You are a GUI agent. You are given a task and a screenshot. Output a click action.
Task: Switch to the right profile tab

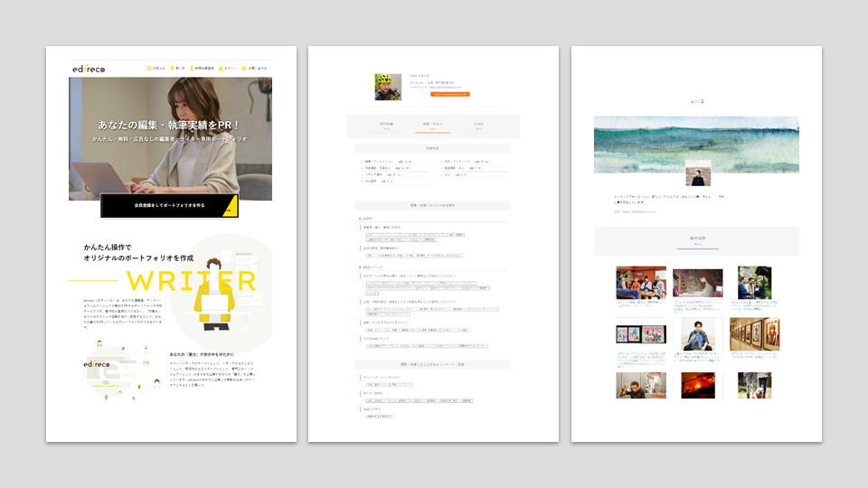coord(478,126)
